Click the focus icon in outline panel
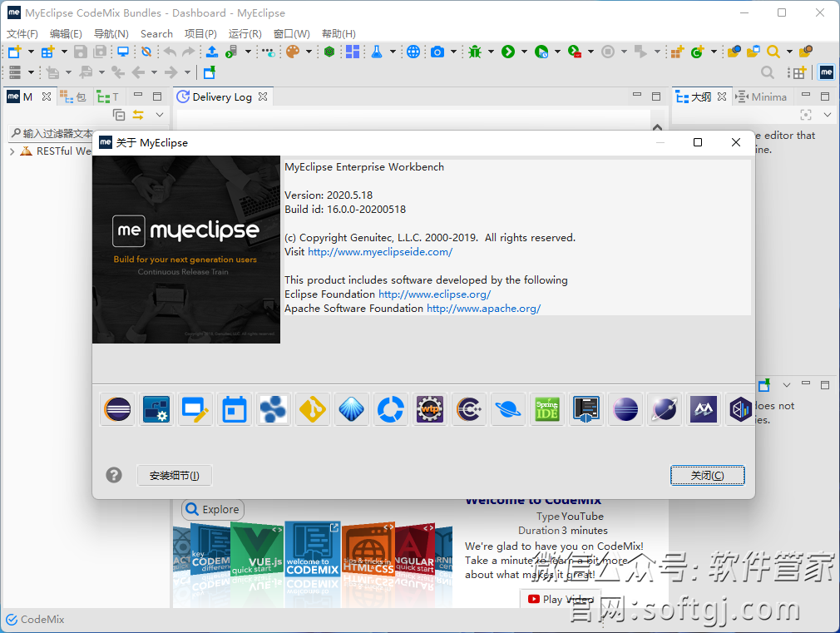 pyautogui.click(x=806, y=114)
